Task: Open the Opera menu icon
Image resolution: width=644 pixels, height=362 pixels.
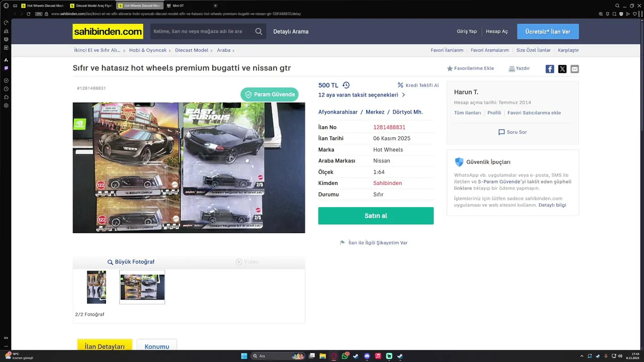Action: (x=6, y=6)
